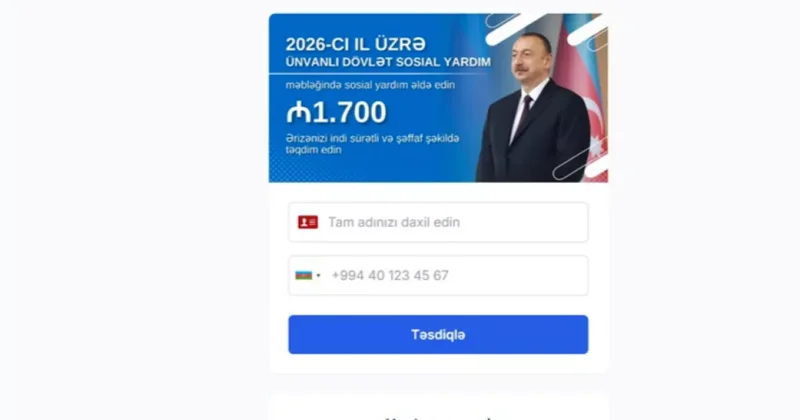
Task: Focus the 'Tam adınızı daxil edin' field
Action: tap(438, 222)
